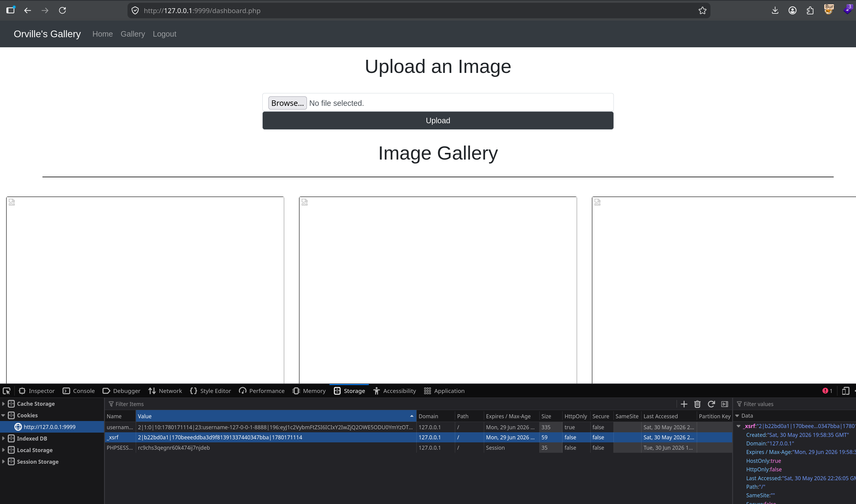Refresh storage with the devtools reload icon

tap(711, 404)
